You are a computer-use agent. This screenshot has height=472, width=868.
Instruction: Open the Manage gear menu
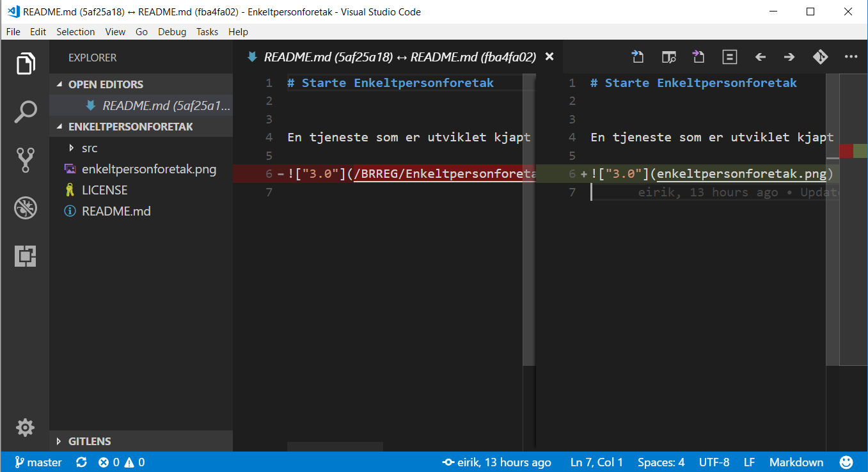(25, 427)
